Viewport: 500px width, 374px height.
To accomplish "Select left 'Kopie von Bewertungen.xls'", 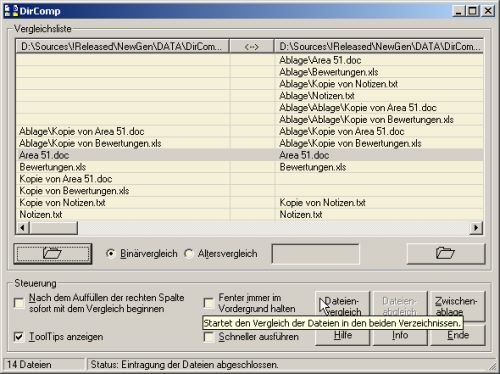I will pyautogui.click(x=74, y=191).
